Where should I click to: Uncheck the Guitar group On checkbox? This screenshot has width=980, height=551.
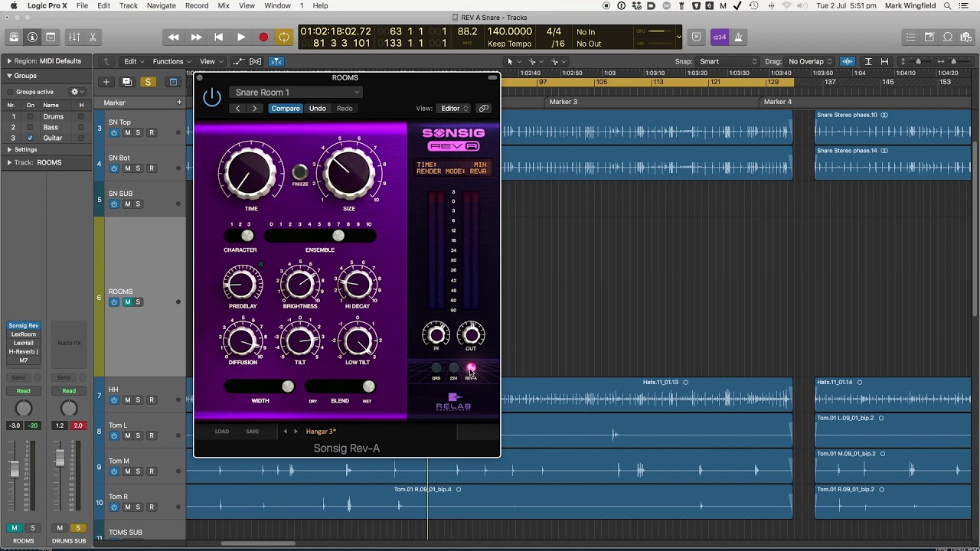(x=30, y=138)
